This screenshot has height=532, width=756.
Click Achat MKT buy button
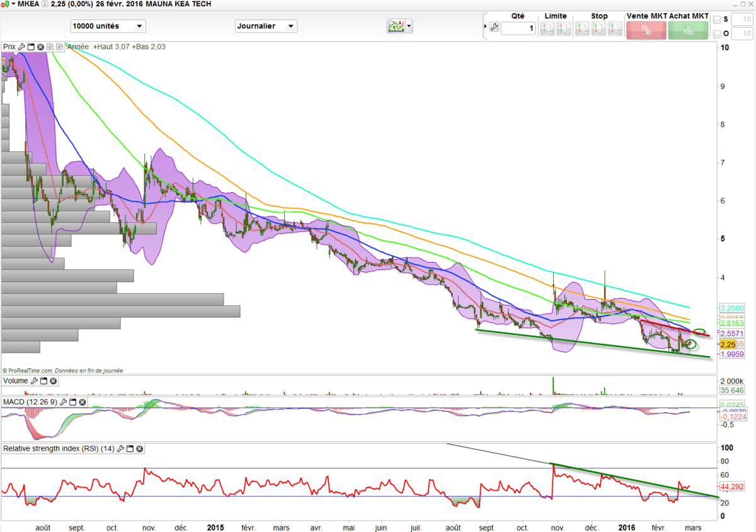tap(688, 30)
